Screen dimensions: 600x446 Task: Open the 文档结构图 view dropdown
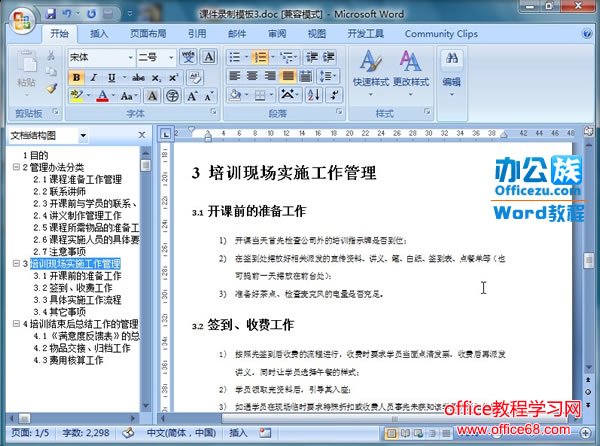coord(83,135)
